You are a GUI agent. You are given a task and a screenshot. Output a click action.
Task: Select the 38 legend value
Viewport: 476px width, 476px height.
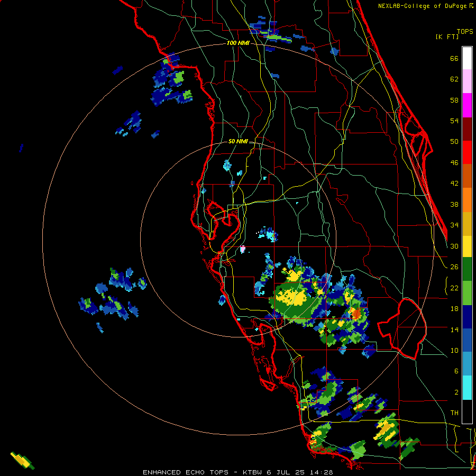[454, 204]
